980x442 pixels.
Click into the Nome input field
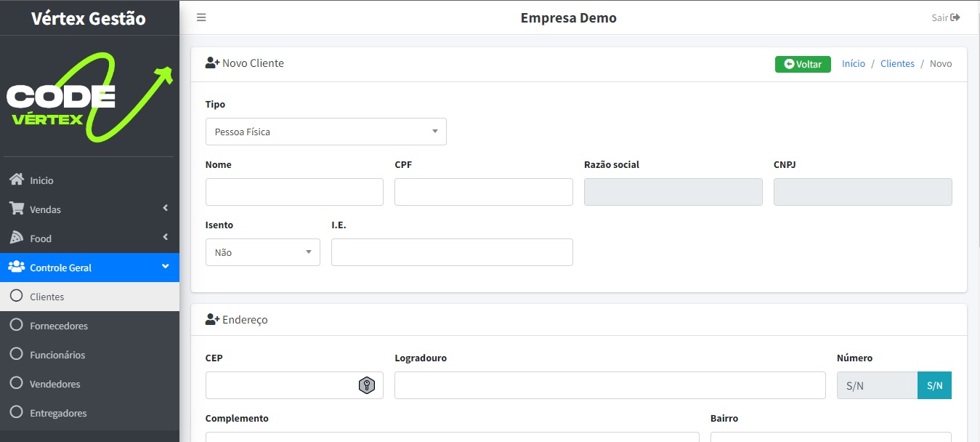pyautogui.click(x=294, y=192)
